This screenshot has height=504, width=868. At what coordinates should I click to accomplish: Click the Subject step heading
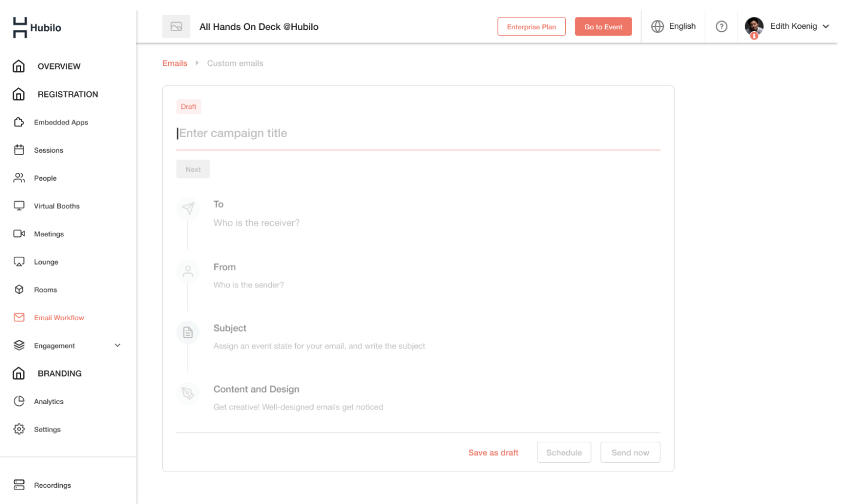230,328
